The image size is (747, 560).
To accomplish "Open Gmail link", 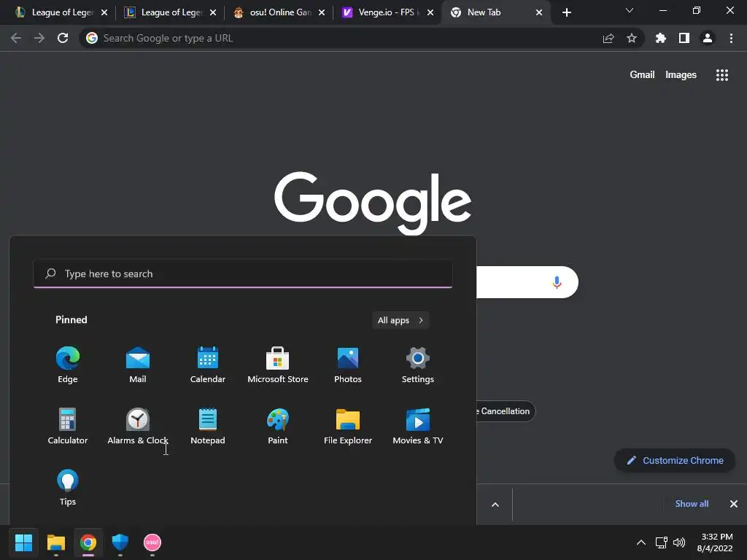I will point(642,75).
